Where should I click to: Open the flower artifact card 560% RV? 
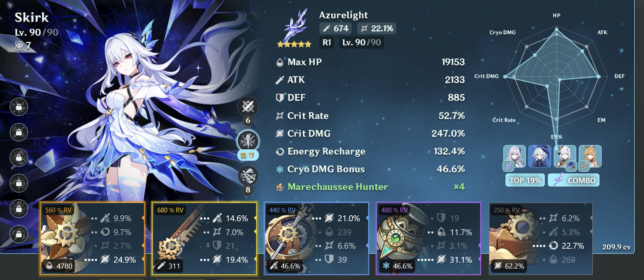click(92, 239)
